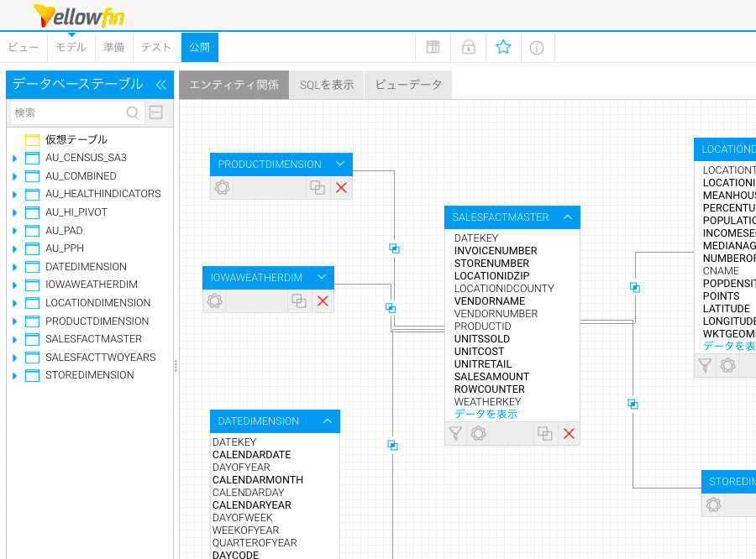Collapse all with minus box beside search

coord(156,112)
